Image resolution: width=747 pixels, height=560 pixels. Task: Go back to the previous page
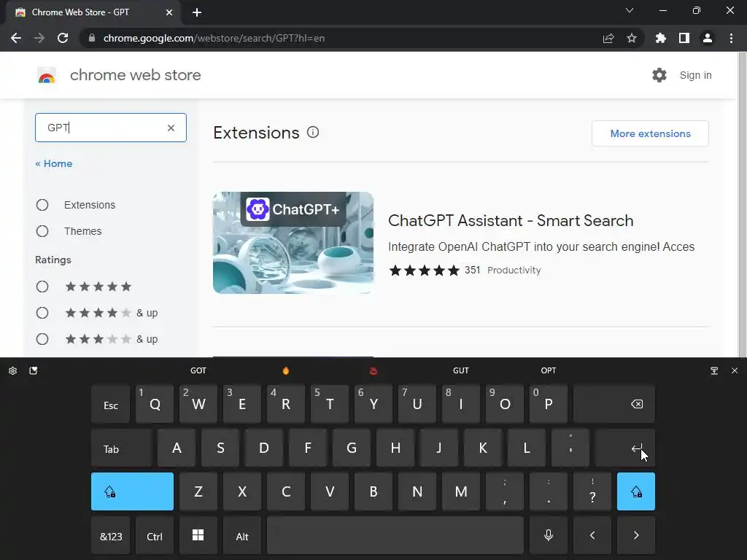click(x=16, y=38)
